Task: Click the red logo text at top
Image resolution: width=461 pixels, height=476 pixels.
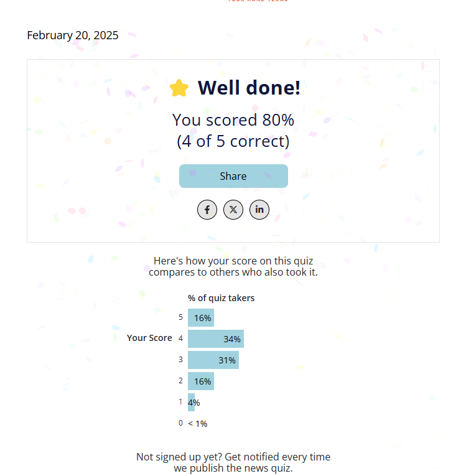Action: [258, 1]
